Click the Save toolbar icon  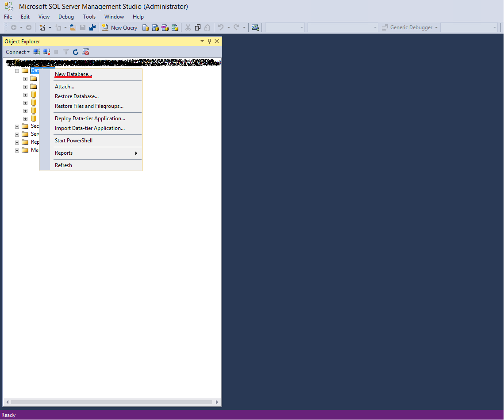[x=83, y=27]
